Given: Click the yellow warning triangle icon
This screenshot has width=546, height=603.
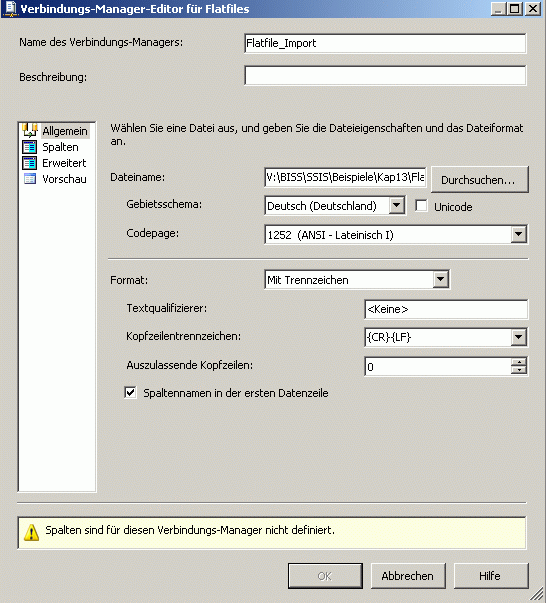Looking at the screenshot, I should click(x=31, y=532).
